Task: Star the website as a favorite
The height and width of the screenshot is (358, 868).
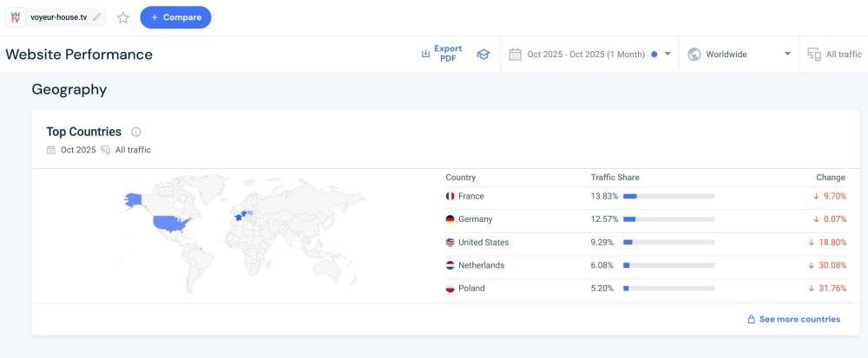Action: tap(123, 17)
